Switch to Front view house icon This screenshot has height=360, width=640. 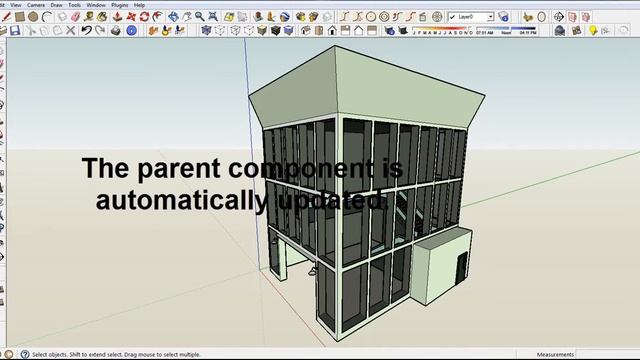point(332,31)
